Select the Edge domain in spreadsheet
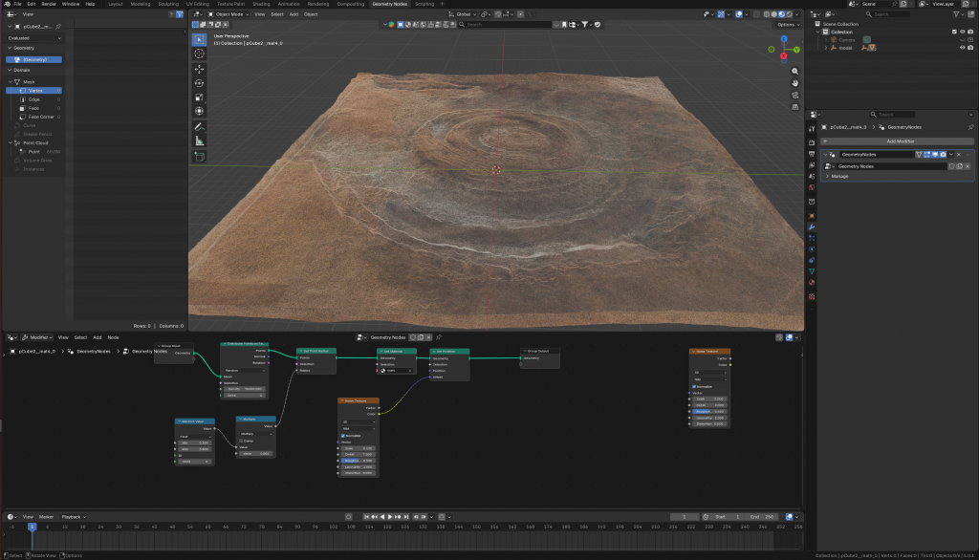Viewport: 979px width, 560px height. [x=34, y=99]
